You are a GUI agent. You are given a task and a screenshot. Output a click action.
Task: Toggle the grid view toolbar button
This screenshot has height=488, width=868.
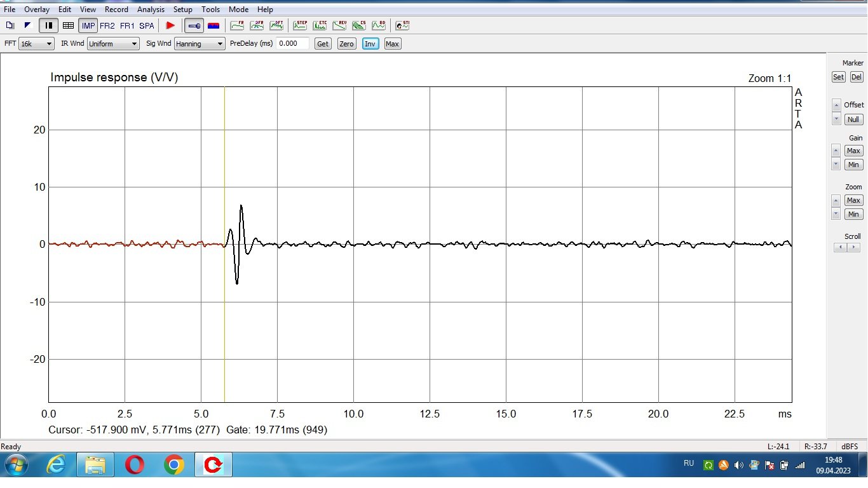click(68, 25)
